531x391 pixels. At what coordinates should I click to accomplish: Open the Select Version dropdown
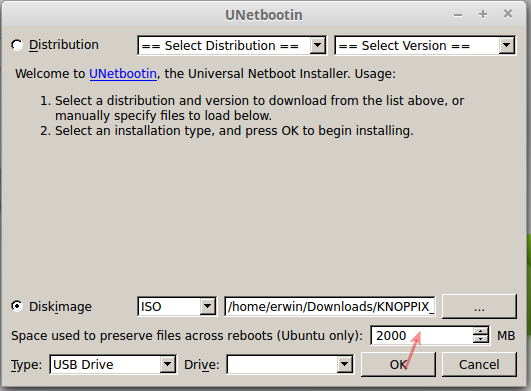coord(425,45)
